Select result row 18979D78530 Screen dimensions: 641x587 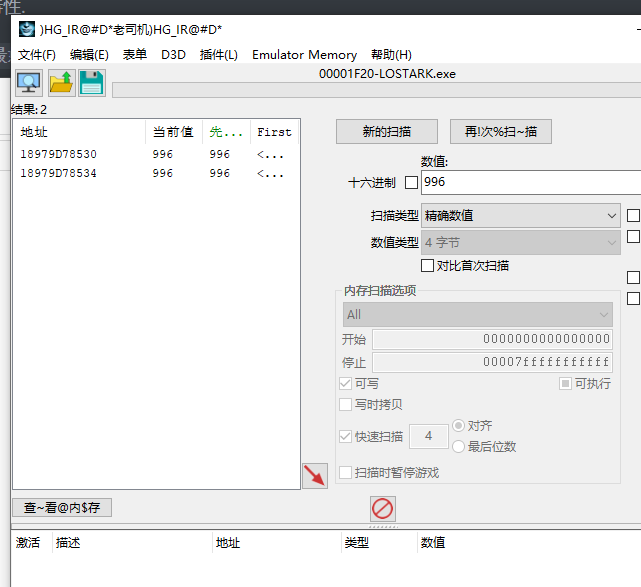(156, 155)
